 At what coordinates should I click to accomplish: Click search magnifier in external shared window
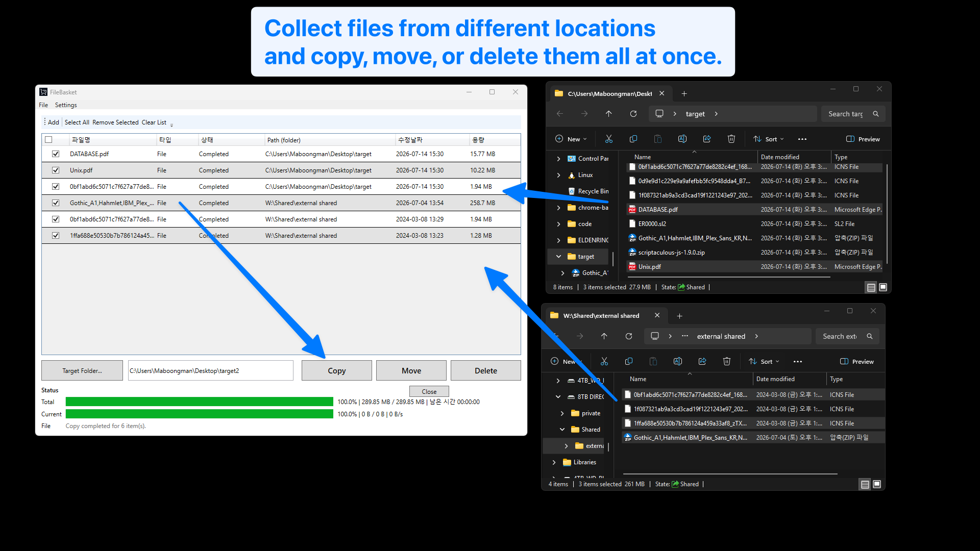[870, 336]
